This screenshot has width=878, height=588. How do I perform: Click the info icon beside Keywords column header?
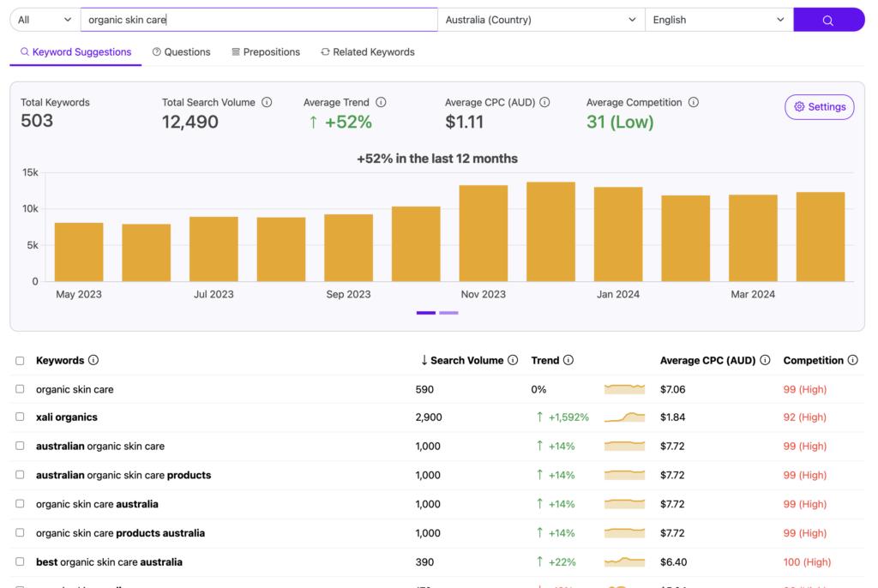click(93, 360)
